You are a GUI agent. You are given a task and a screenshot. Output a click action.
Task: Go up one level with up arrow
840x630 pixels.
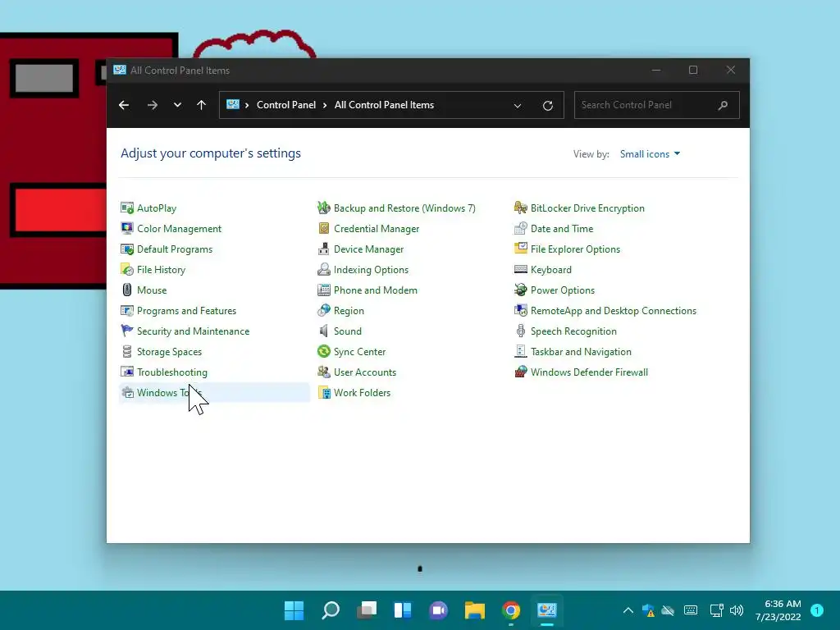(202, 105)
